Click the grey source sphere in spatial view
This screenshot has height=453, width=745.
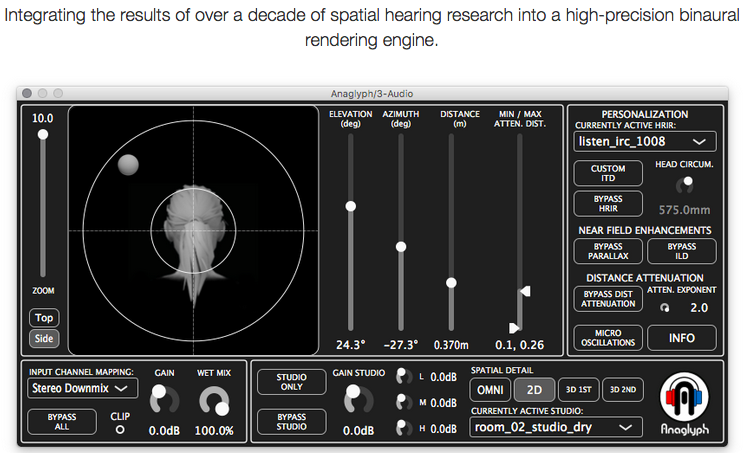click(128, 165)
